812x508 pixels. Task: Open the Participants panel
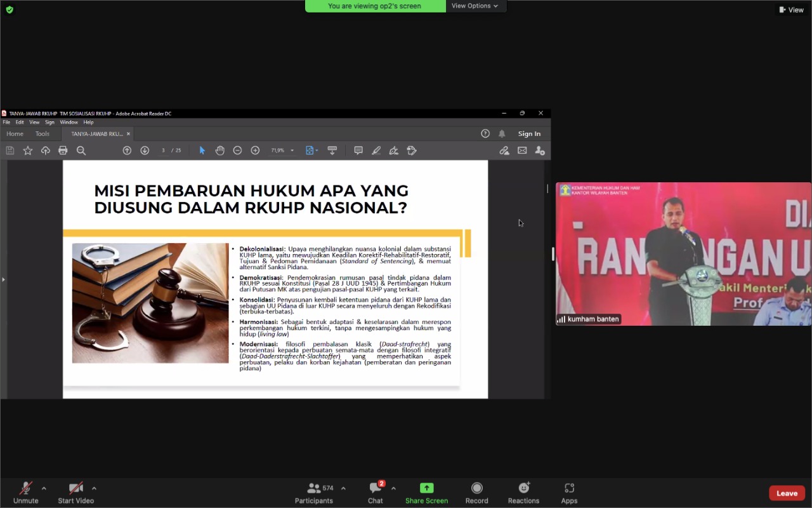(x=314, y=492)
